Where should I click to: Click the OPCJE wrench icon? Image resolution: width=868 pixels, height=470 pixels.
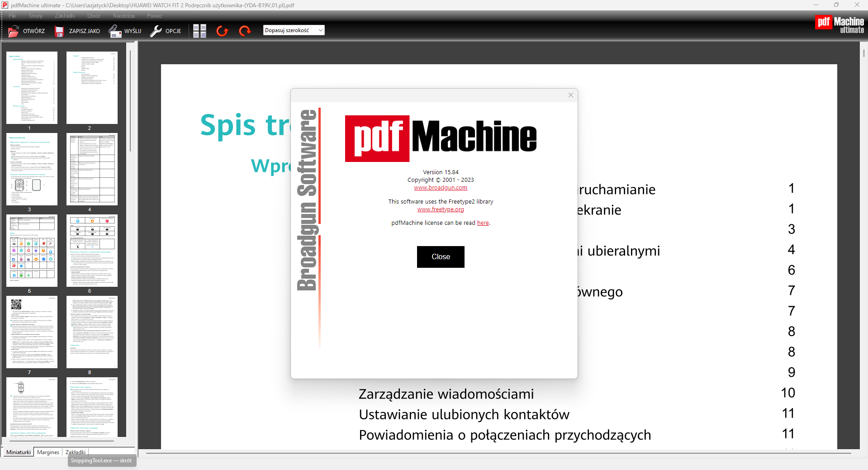[x=156, y=31]
